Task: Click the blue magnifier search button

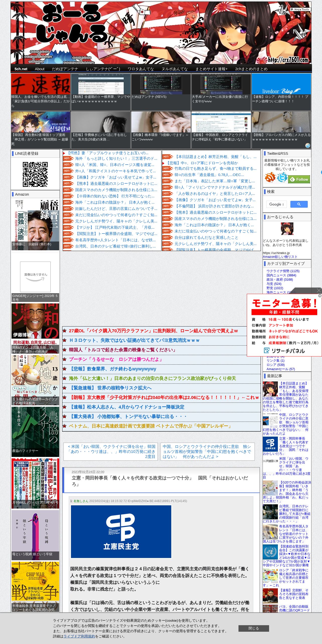Action: point(299,204)
